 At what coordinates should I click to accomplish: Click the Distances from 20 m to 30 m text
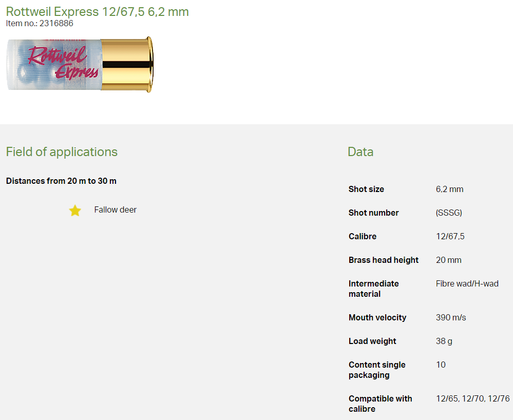click(61, 181)
